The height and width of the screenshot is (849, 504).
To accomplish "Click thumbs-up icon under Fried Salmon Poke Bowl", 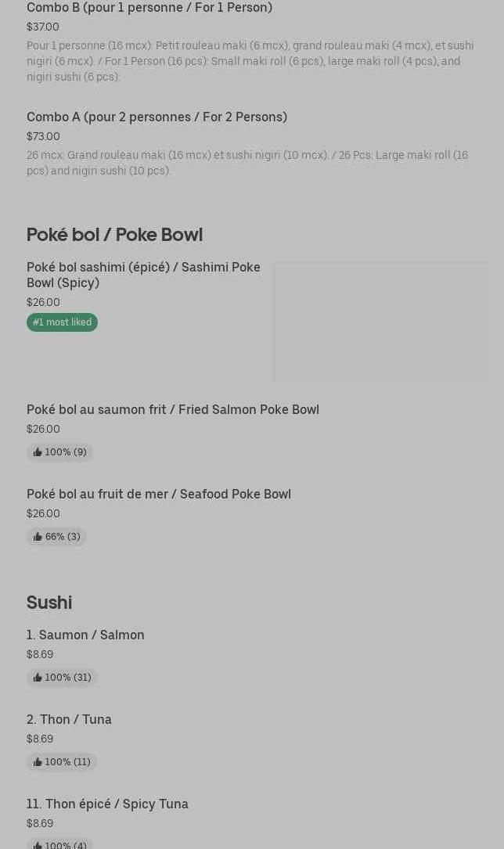I will 38,452.
